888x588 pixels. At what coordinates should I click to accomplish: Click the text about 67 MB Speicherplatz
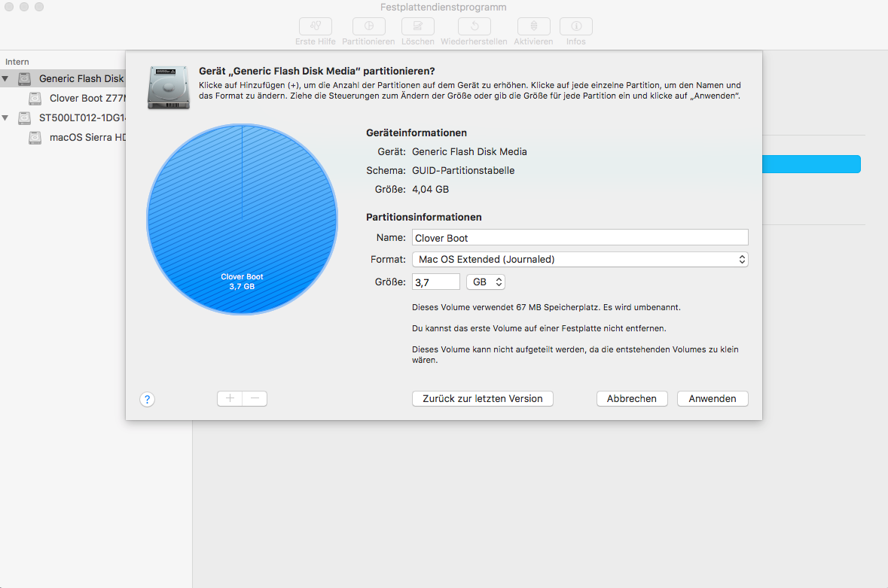tap(546, 307)
